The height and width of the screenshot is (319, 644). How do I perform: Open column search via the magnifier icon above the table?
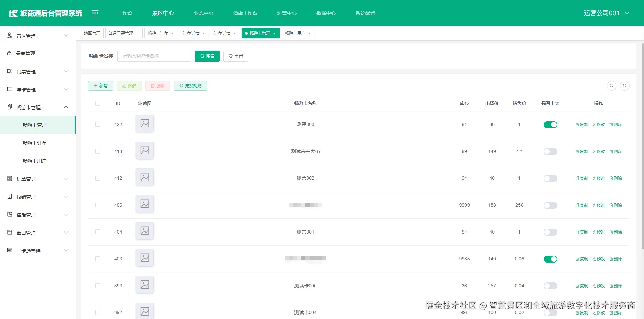click(611, 85)
